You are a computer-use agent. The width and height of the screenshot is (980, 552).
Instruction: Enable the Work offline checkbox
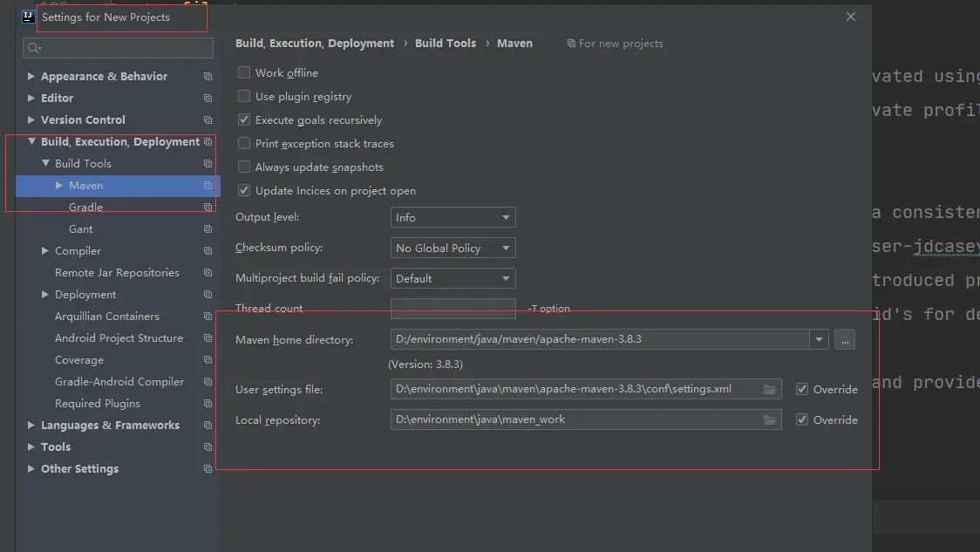coord(244,73)
